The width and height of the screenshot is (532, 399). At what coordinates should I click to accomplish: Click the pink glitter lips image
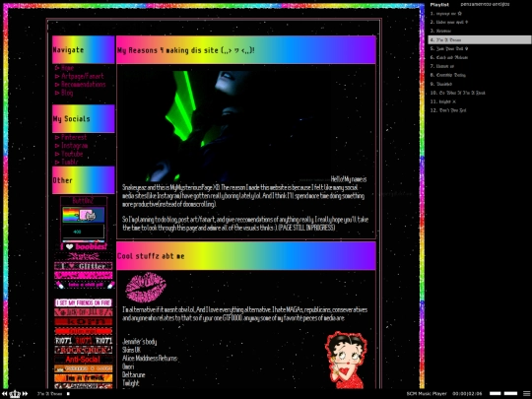click(146, 287)
